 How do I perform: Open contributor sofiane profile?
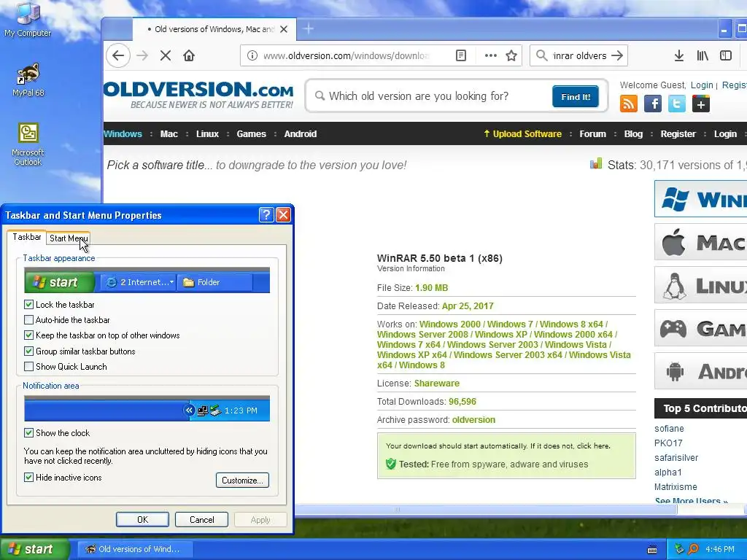pos(669,429)
